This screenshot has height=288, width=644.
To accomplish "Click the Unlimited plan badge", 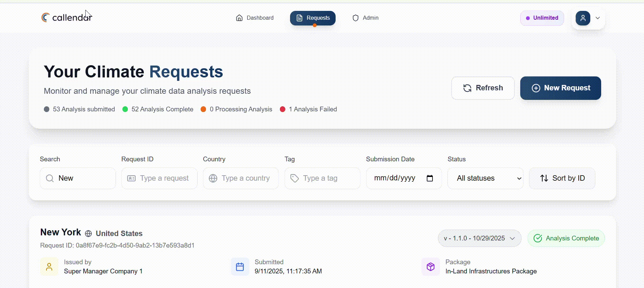I will point(542,18).
